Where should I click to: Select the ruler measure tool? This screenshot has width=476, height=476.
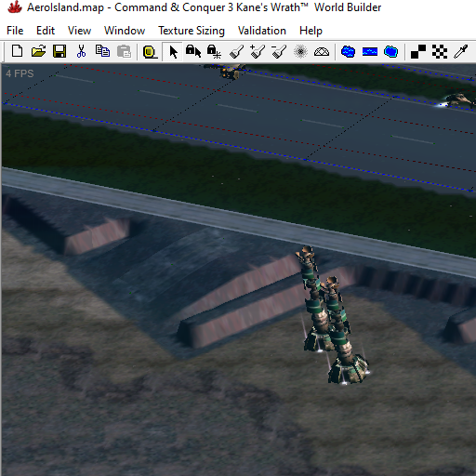click(150, 52)
